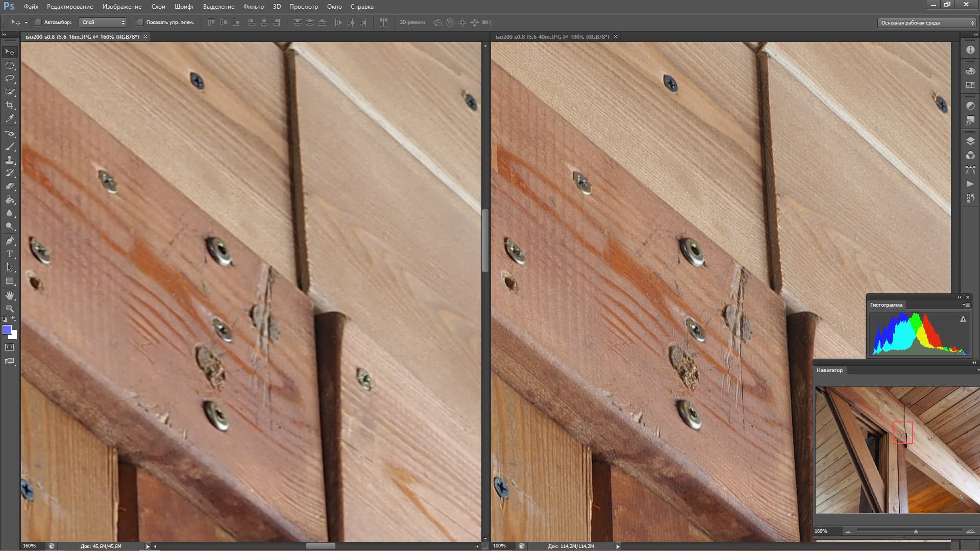Select the Eyedropper tool
The height and width of the screenshot is (551, 980).
tap(10, 118)
